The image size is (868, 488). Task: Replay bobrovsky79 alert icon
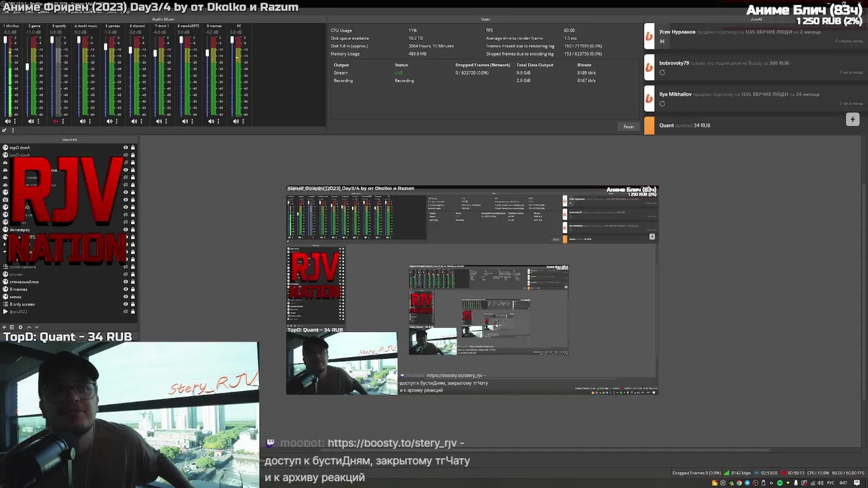[x=662, y=73]
